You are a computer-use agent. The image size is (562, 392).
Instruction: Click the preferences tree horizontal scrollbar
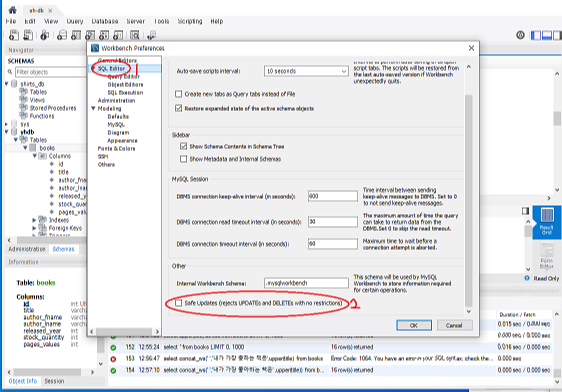[124, 331]
